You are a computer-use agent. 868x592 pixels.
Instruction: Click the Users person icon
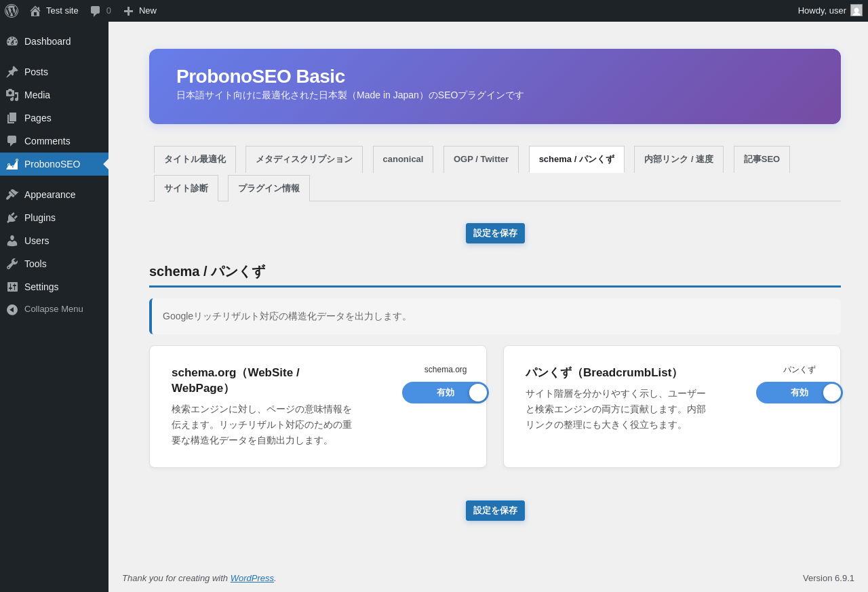pyautogui.click(x=12, y=241)
